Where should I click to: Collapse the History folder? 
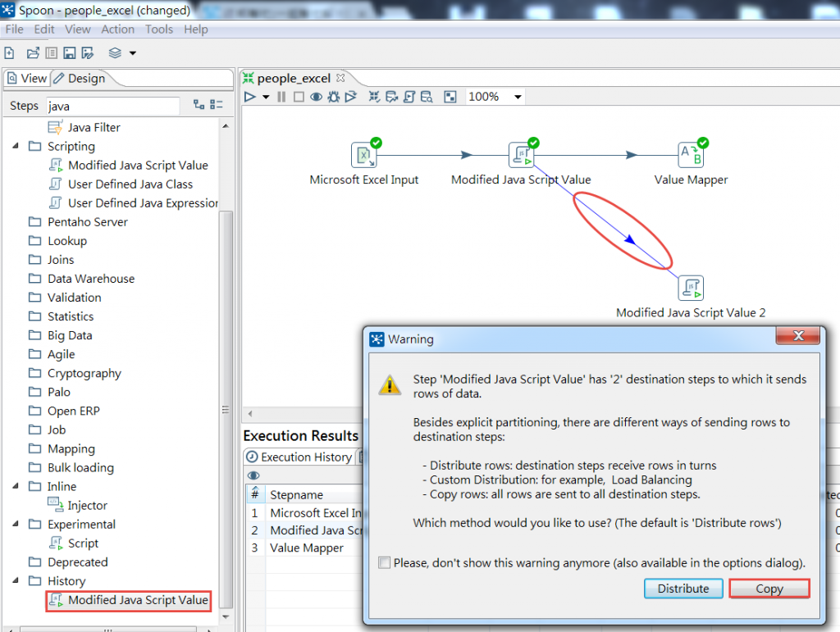[16, 580]
